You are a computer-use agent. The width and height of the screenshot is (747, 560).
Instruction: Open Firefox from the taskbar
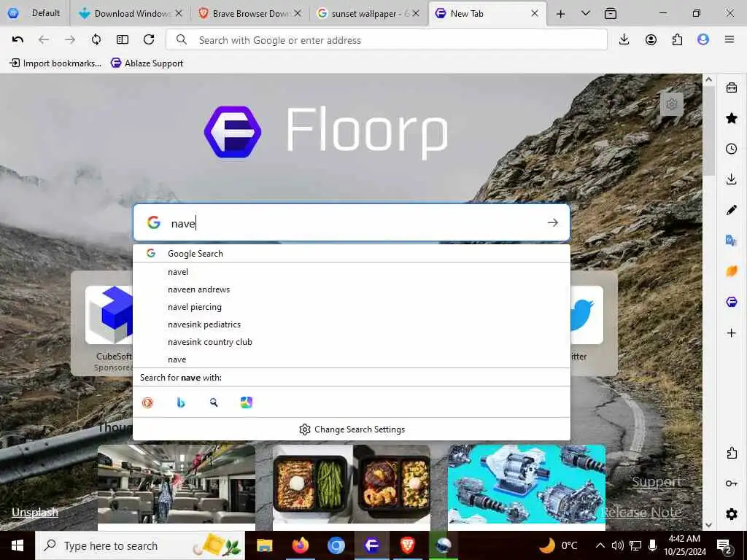300,545
